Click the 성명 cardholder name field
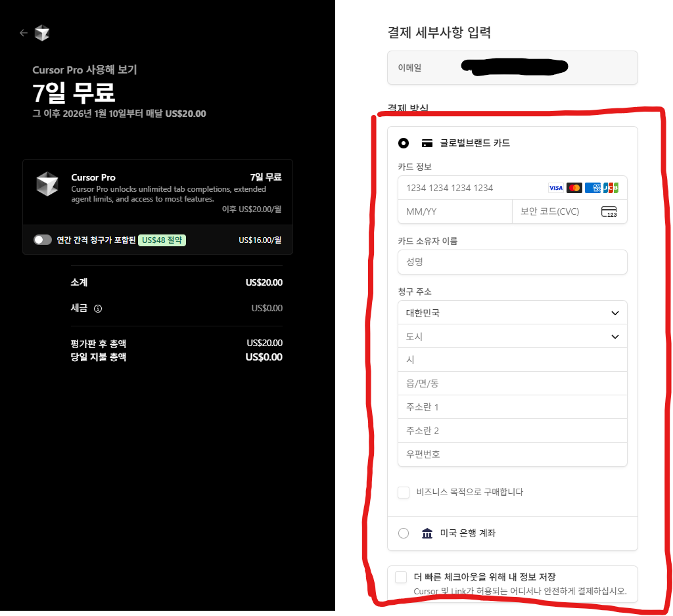This screenshot has width=673, height=616. click(513, 262)
